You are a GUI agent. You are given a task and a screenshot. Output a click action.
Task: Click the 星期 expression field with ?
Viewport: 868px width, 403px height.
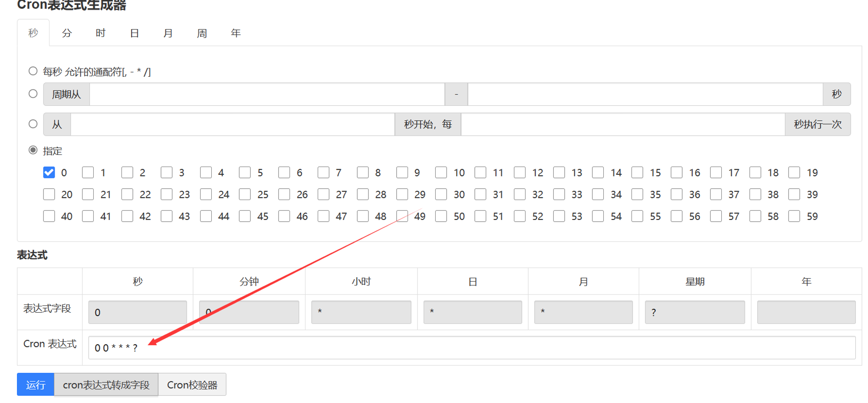click(x=695, y=312)
